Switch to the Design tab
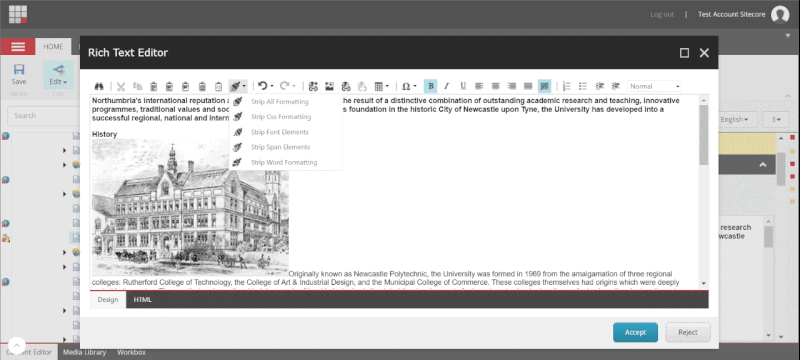 (108, 299)
